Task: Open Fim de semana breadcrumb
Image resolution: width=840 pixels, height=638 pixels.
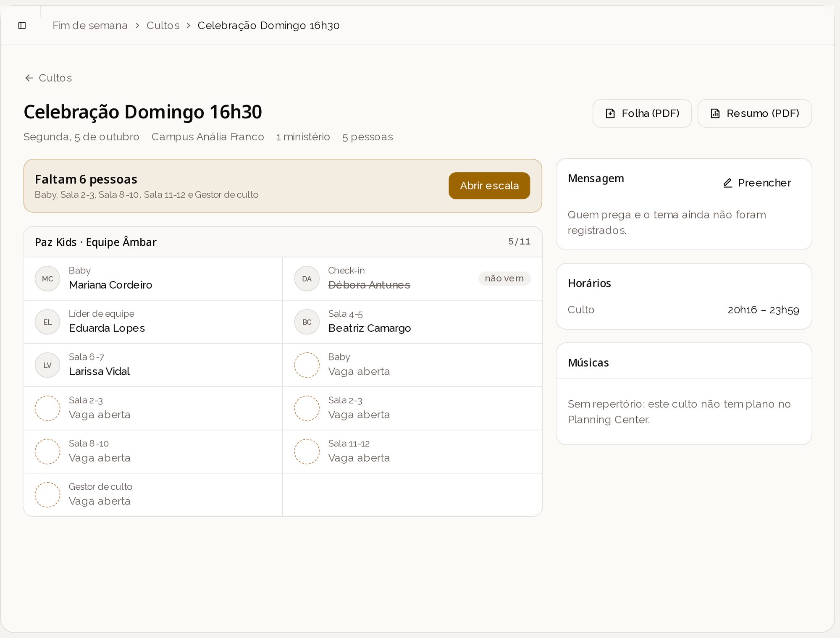Action: [x=90, y=26]
